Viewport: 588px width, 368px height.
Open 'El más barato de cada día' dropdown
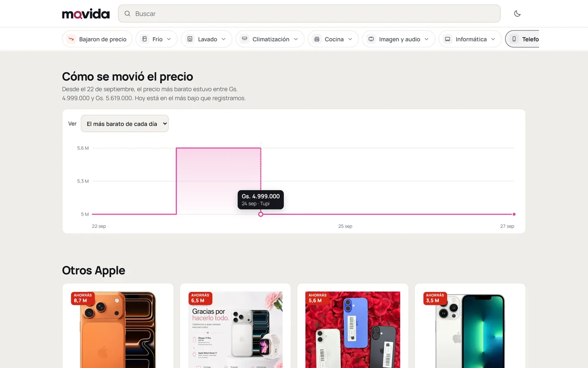[x=125, y=124]
